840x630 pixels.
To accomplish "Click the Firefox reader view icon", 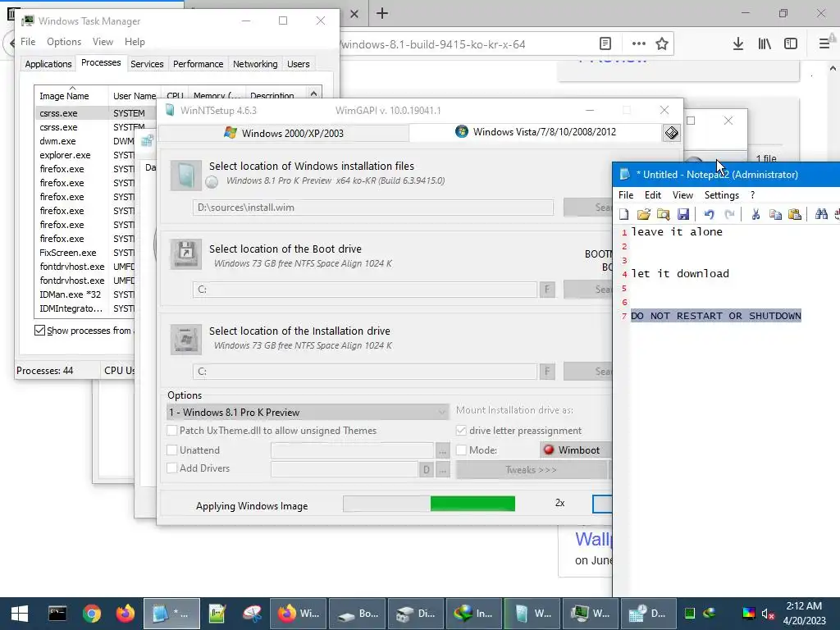I will 605,43.
